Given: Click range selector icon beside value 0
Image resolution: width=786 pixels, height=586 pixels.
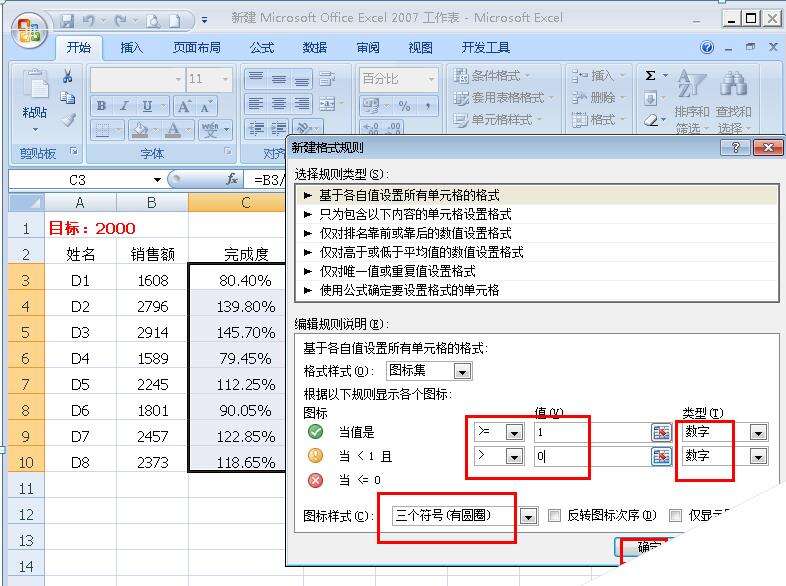Looking at the screenshot, I should (x=660, y=456).
